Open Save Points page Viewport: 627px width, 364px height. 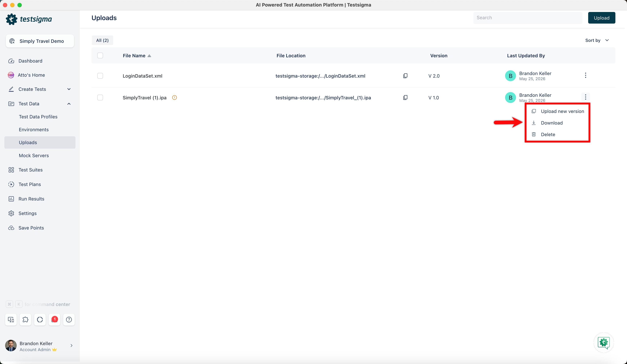[31, 228]
